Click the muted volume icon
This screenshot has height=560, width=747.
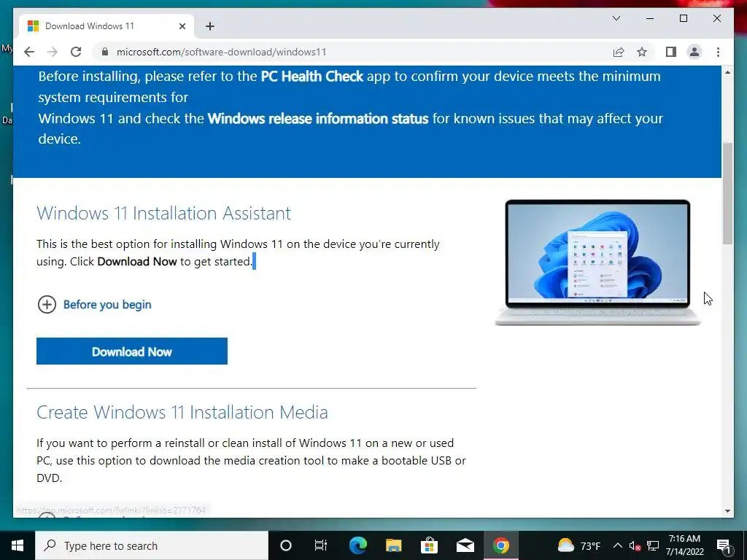(x=635, y=545)
